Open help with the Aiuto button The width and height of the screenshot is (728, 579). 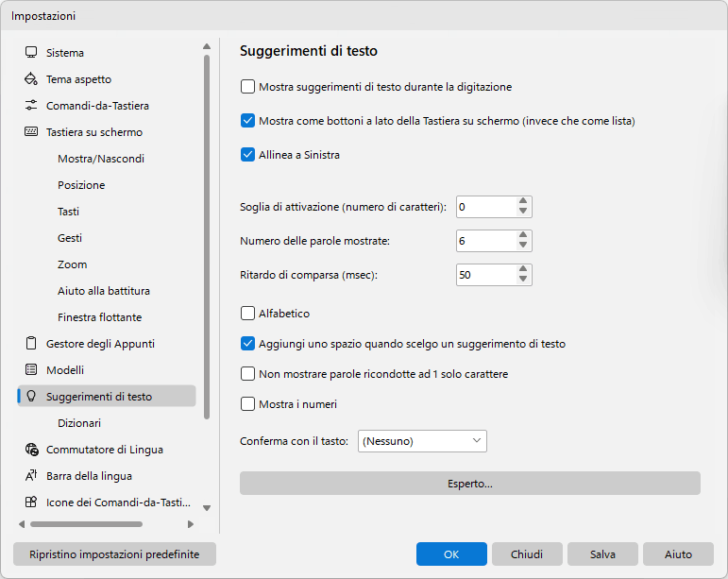coord(678,553)
